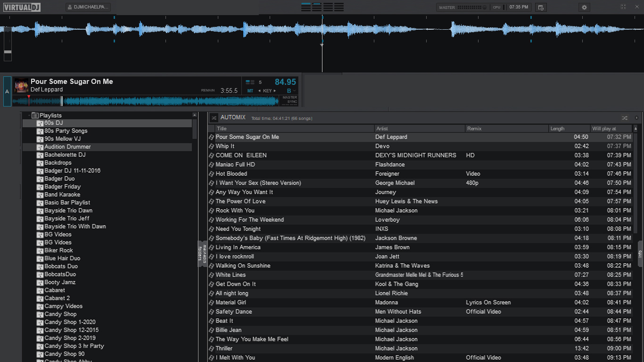This screenshot has width=644, height=362.
Task: Open the settings gear
Action: click(x=585, y=8)
